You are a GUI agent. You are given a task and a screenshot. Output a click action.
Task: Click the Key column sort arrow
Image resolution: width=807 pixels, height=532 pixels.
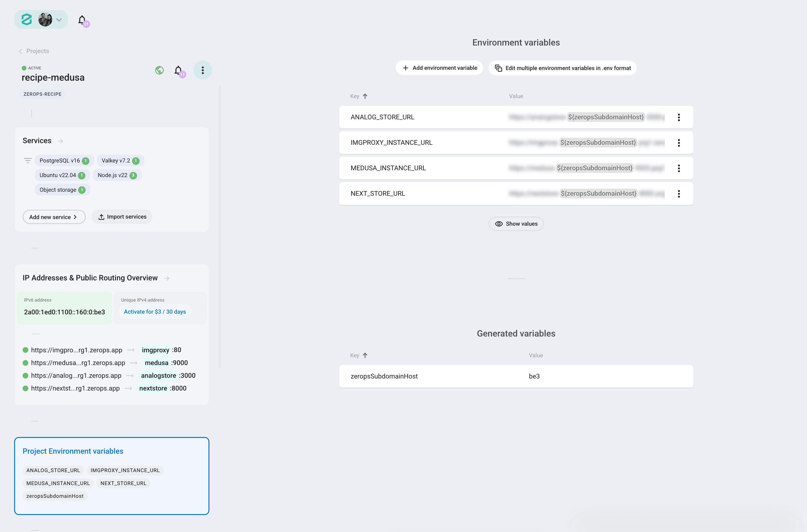tap(365, 96)
